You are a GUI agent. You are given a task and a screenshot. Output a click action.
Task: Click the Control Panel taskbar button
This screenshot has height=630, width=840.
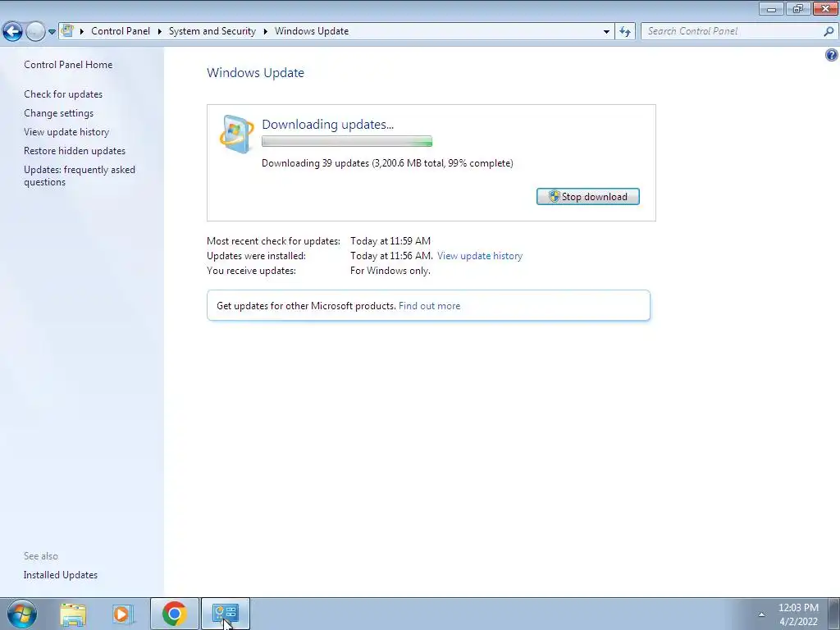[x=225, y=614]
